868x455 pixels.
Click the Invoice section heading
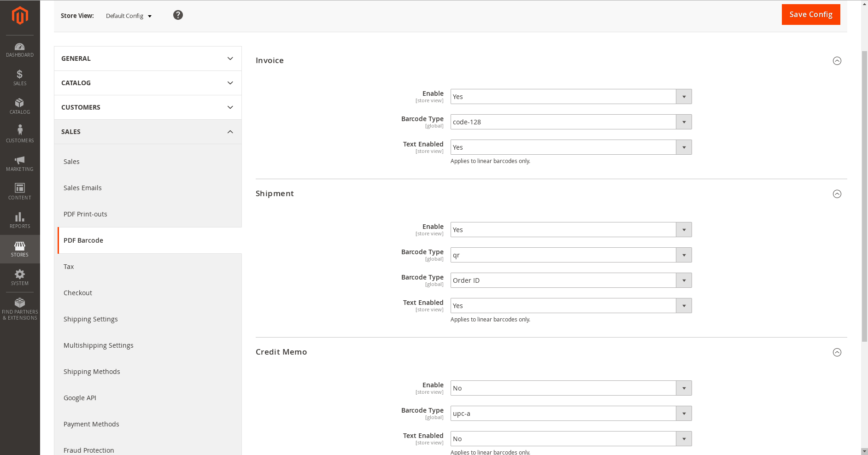click(x=270, y=60)
